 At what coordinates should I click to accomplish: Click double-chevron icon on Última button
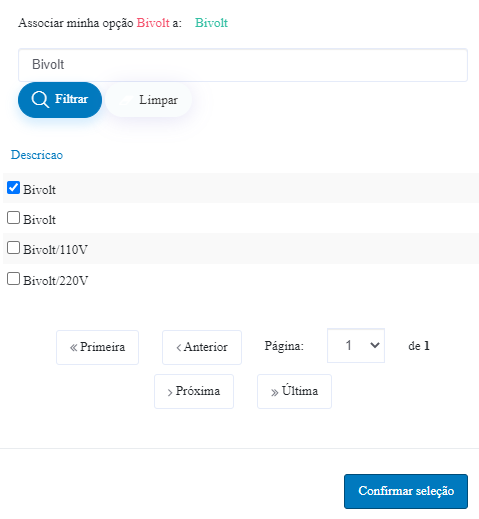tap(274, 392)
